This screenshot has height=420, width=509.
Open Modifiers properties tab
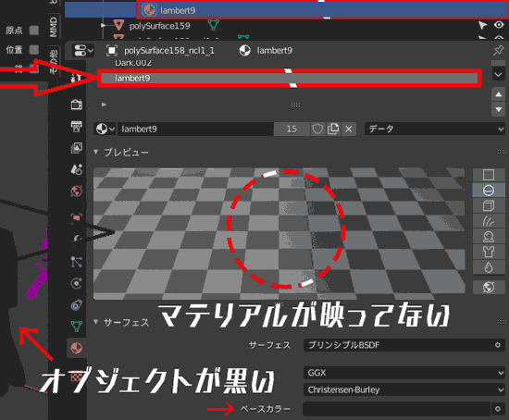pyautogui.click(x=77, y=240)
